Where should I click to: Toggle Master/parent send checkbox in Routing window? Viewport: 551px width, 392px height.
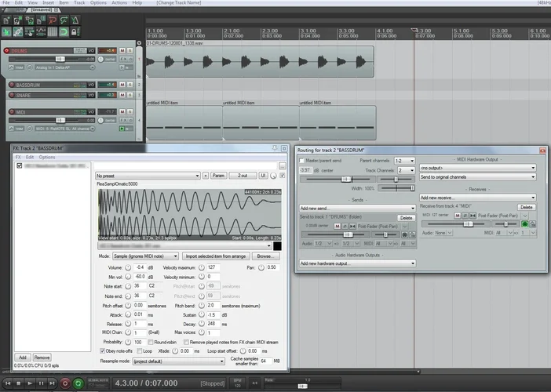pyautogui.click(x=301, y=161)
